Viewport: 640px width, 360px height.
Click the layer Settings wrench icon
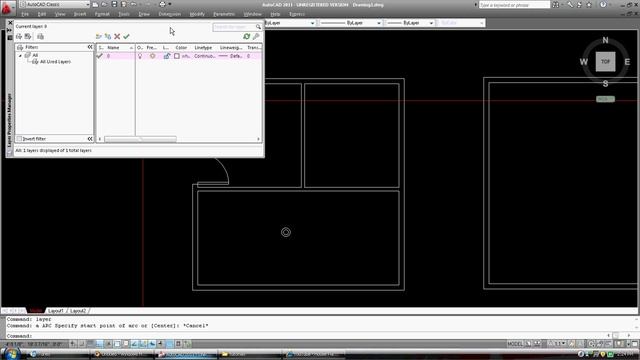[256, 36]
